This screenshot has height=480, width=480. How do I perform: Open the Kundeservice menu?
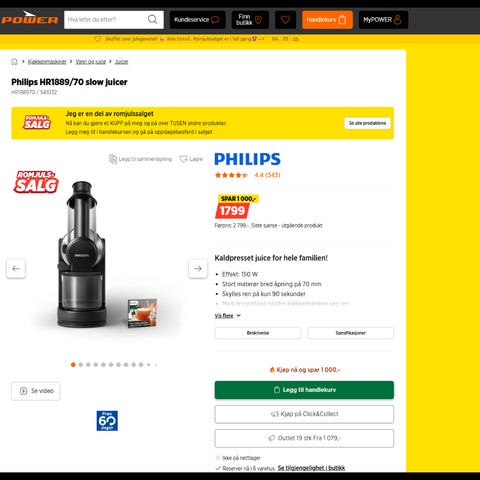(197, 20)
